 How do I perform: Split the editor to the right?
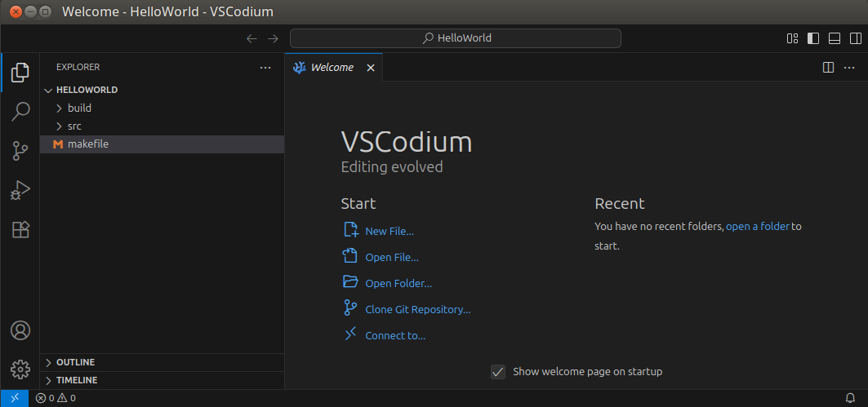[x=828, y=68]
